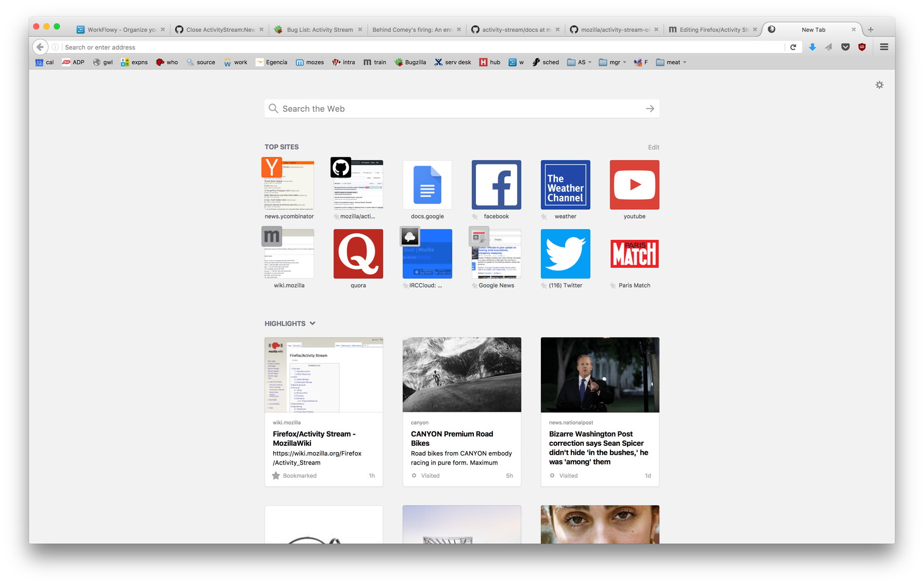Open Firefox/Activity Stream - MozillaWiki highlight
This screenshot has height=585, width=924.
click(324, 412)
